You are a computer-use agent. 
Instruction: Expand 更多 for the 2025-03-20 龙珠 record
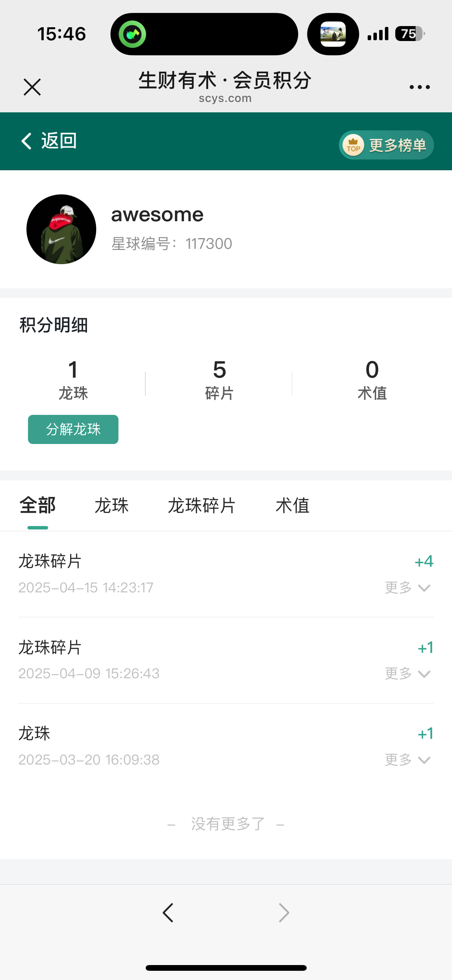[x=408, y=760]
